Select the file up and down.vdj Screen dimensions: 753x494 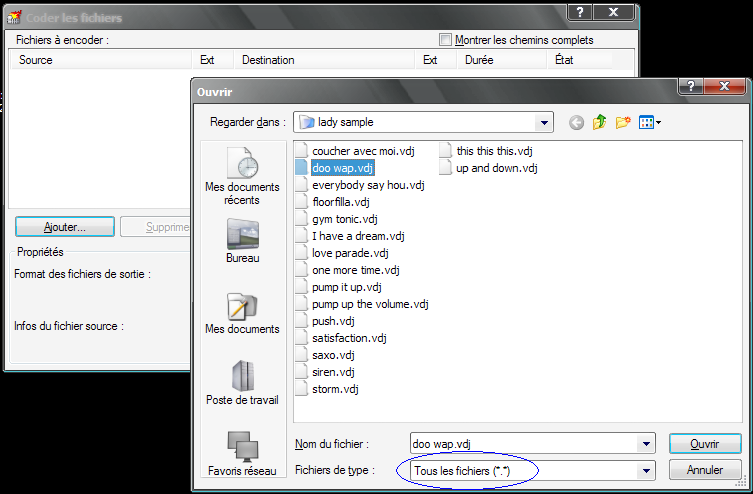point(496,168)
